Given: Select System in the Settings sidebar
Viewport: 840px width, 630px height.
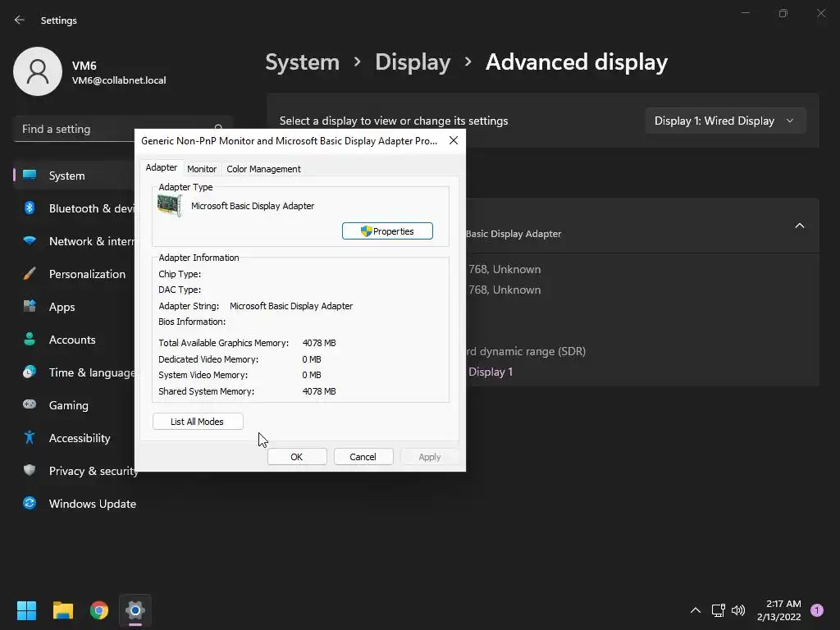Looking at the screenshot, I should pyautogui.click(x=74, y=176).
